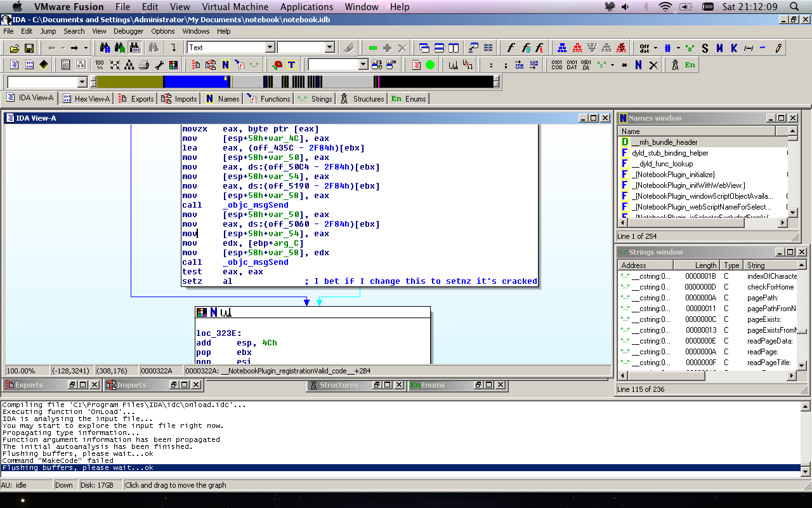Click the multicolor grid colors icon
Image resolution: width=812 pixels, height=508 pixels.
(173, 65)
